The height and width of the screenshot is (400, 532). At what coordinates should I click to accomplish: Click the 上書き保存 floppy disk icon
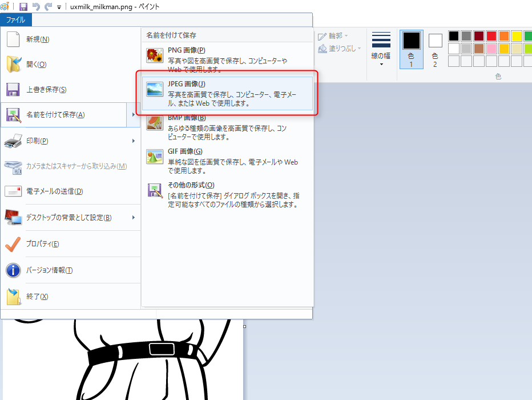point(13,90)
